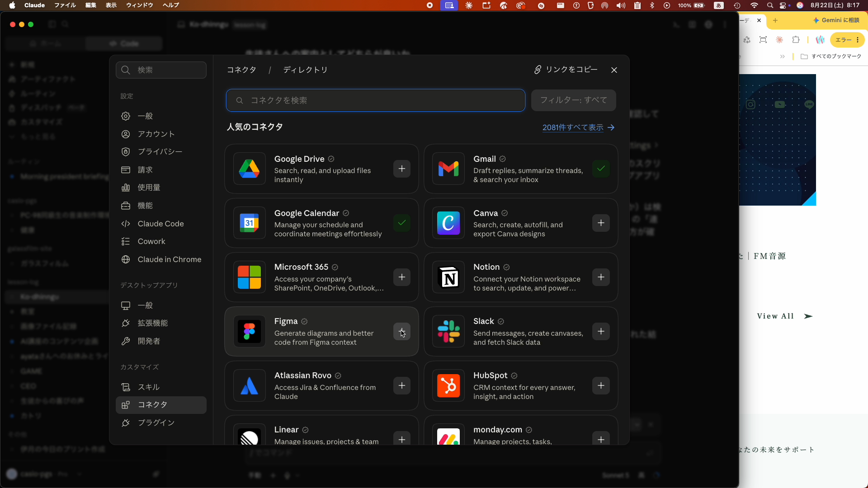Open 一般 under デスクトップアプリ
The width and height of the screenshot is (868, 488).
[161, 305]
